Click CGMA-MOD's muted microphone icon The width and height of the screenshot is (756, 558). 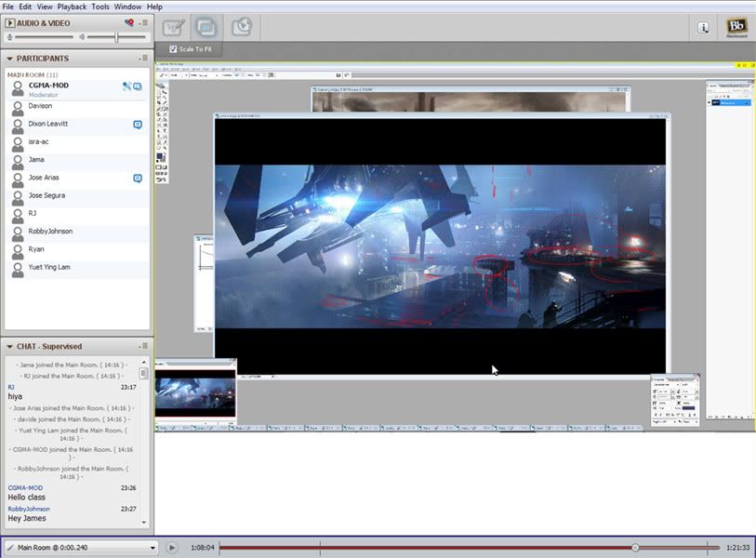click(126, 86)
